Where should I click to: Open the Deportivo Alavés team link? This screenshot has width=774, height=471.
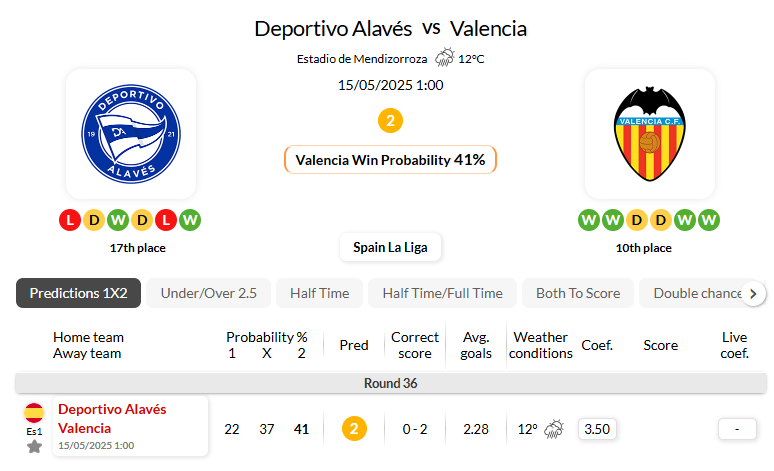click(112, 409)
